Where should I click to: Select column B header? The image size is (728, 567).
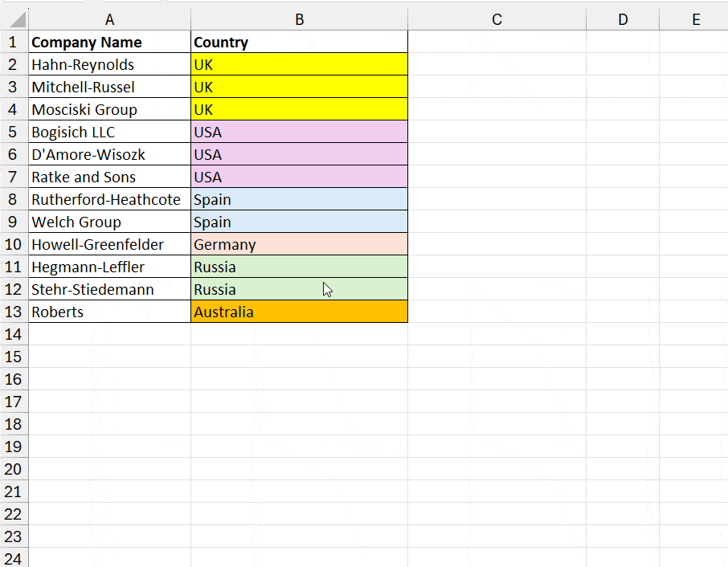pyautogui.click(x=300, y=19)
